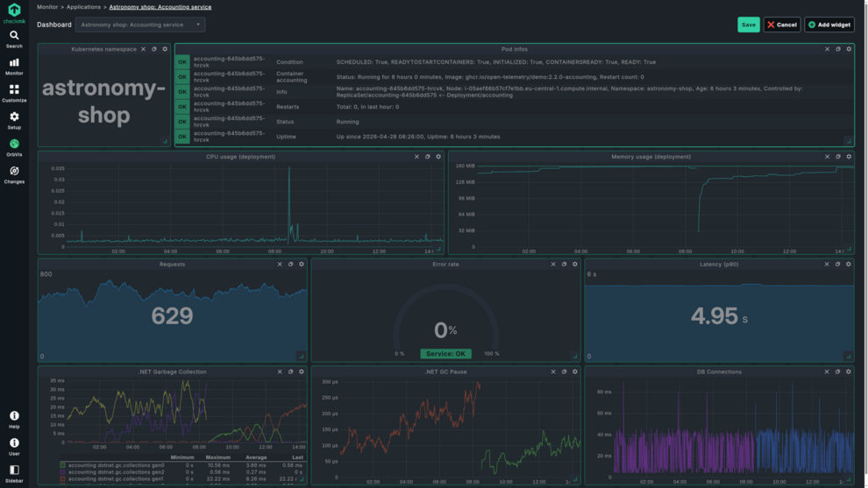Click the 629 requests value

coord(172,316)
